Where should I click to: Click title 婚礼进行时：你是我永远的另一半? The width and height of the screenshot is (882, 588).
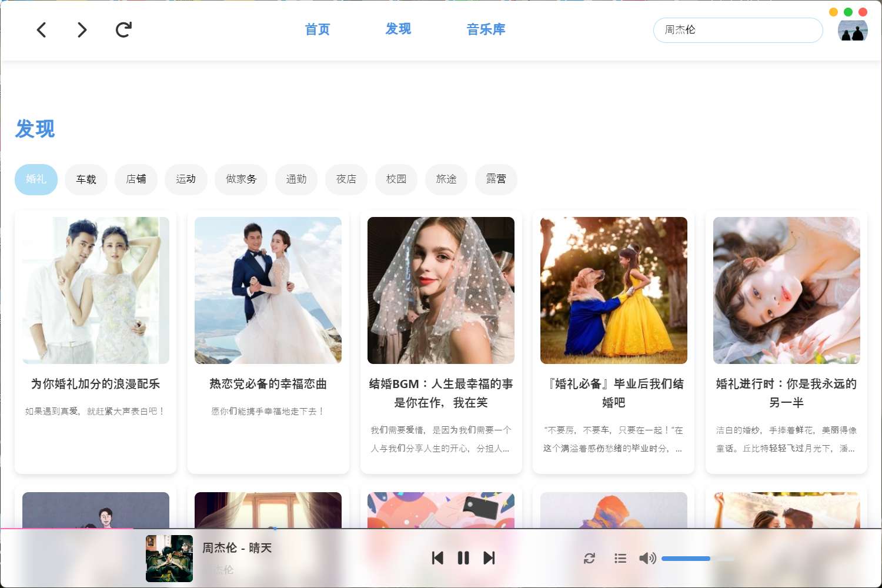click(x=787, y=393)
